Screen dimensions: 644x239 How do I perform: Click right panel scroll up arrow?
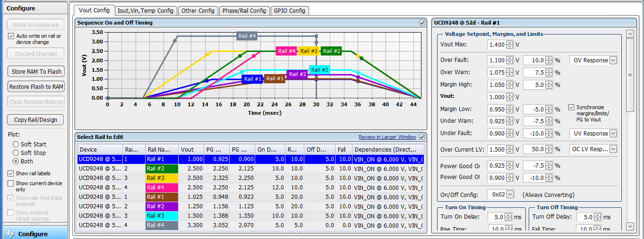629,34
